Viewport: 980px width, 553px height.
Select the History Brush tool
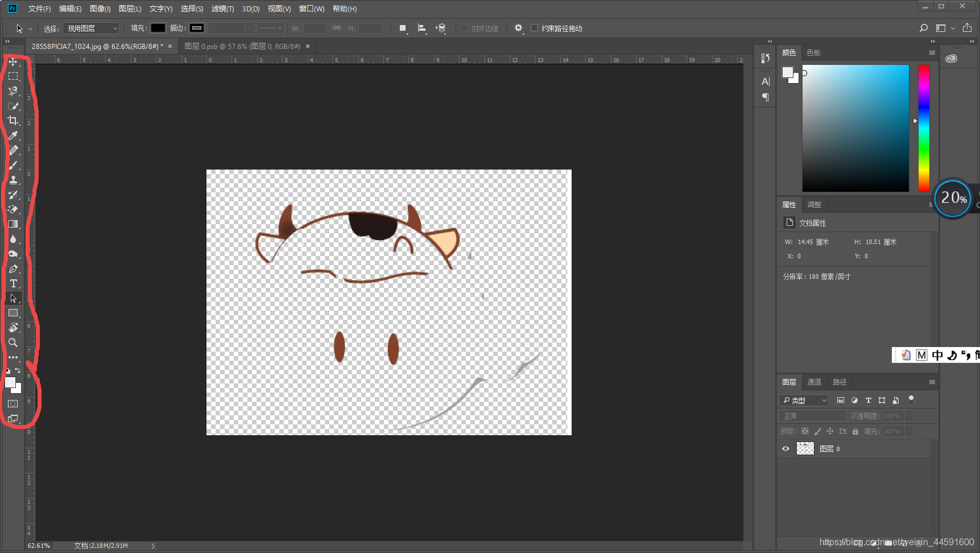pyautogui.click(x=13, y=195)
